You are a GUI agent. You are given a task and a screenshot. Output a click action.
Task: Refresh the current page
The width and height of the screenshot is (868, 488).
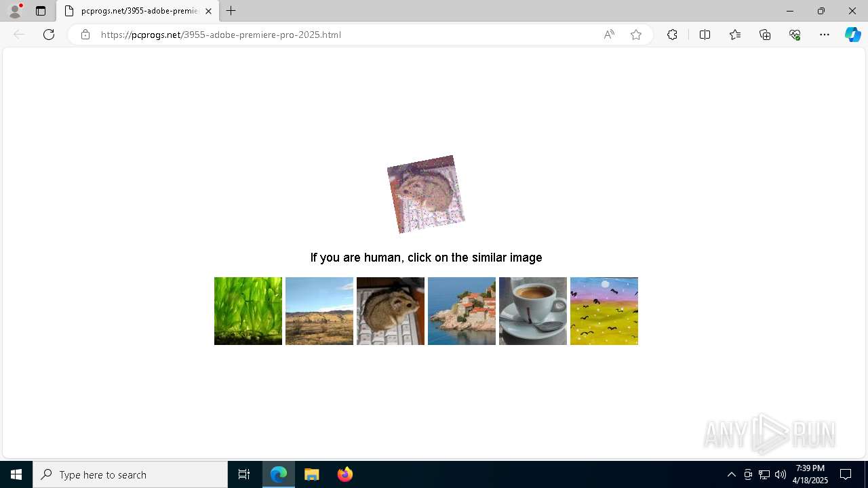click(x=49, y=35)
